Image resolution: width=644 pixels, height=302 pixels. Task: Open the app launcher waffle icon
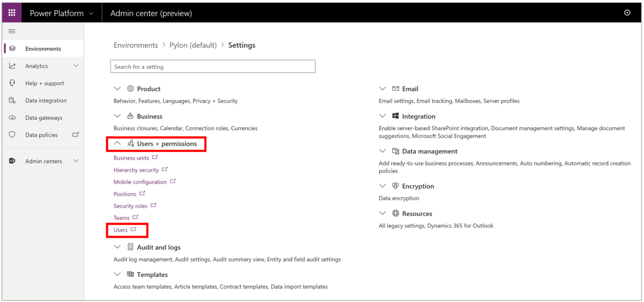pyautogui.click(x=12, y=13)
